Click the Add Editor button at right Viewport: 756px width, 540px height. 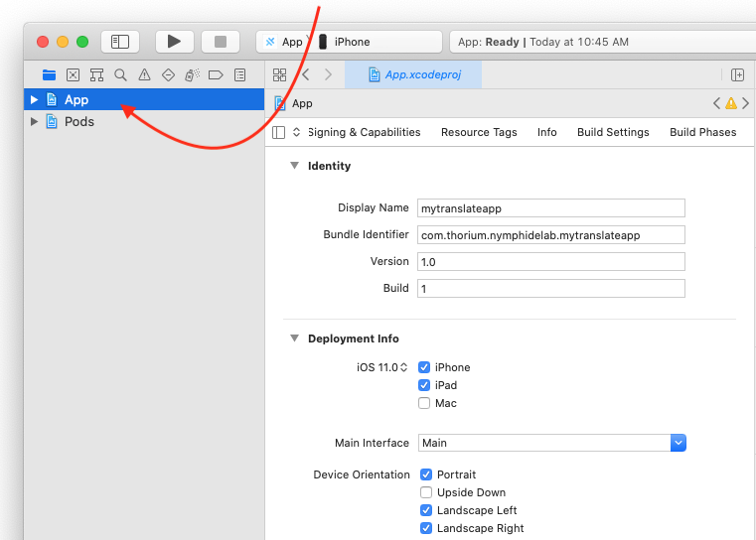[x=737, y=74]
